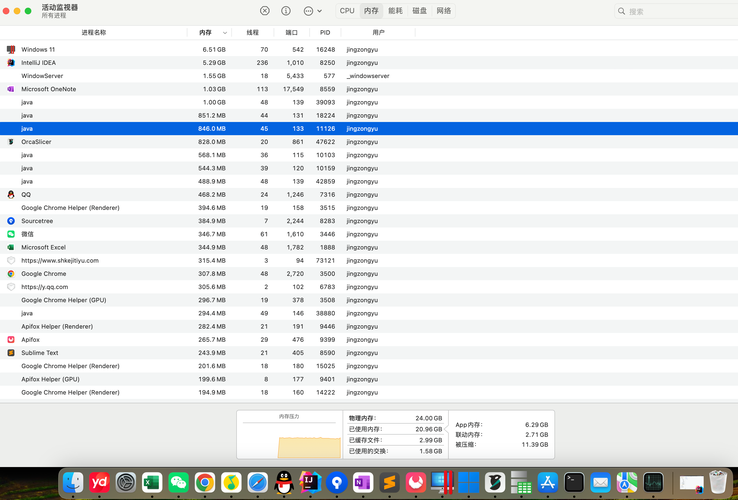Screen dimensions: 738x500
Task: Click the process info (i) icon
Action: (286, 11)
